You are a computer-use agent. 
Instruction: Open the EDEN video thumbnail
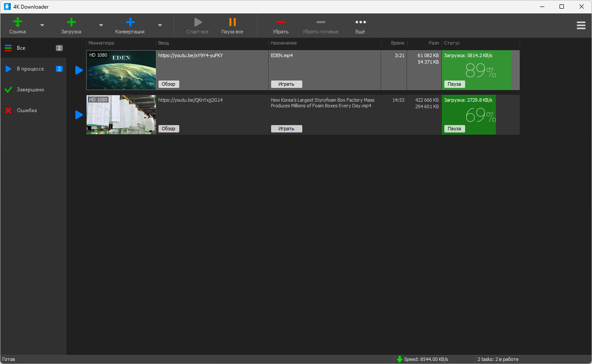[x=121, y=70]
